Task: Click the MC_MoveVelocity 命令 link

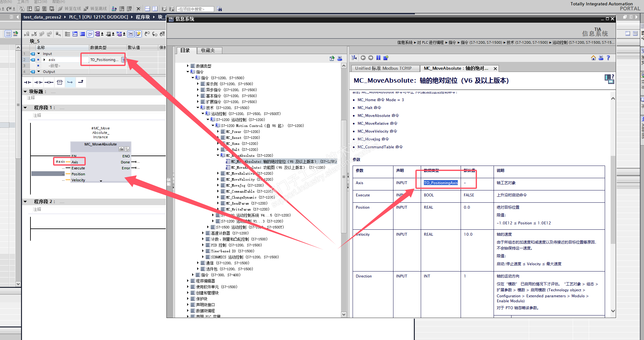Action: coord(377,131)
